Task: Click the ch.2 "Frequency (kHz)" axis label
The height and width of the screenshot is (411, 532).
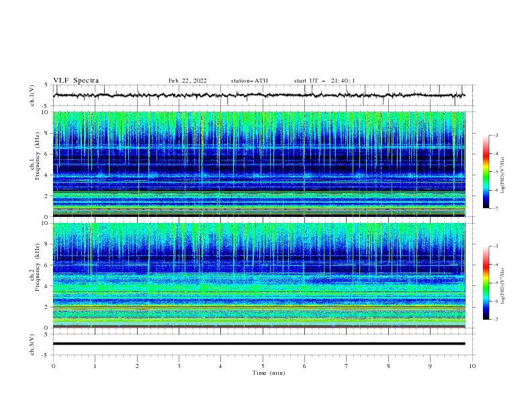Action: pos(38,267)
